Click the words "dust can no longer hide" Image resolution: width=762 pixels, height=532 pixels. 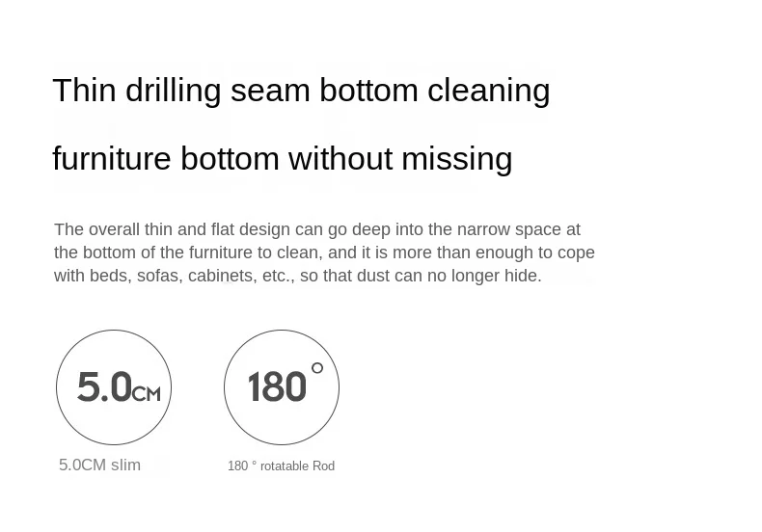pos(449,276)
